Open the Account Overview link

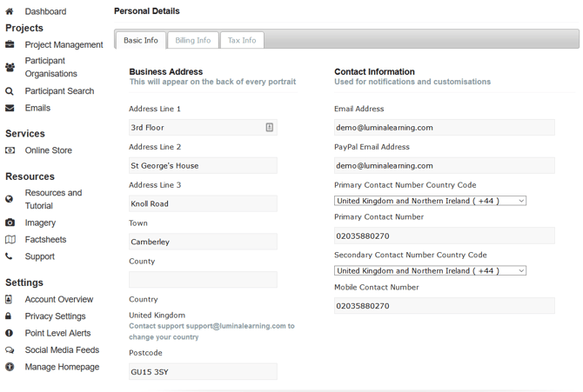58,299
